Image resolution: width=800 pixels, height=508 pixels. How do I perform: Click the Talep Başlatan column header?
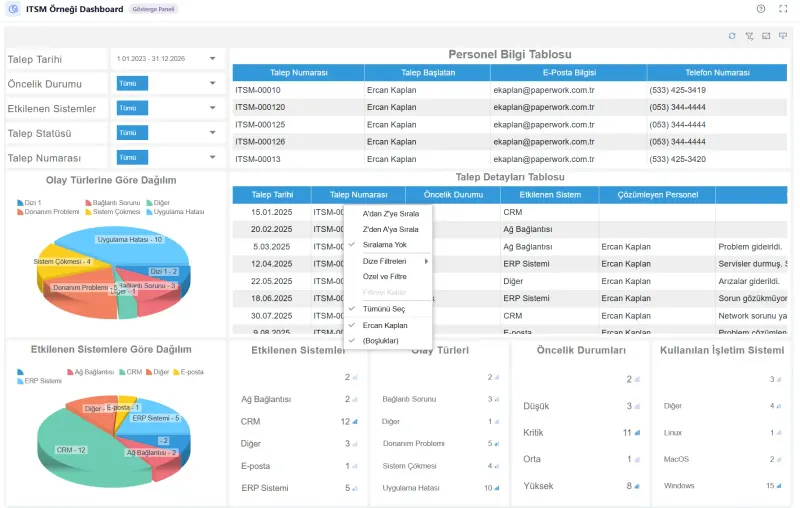tap(428, 72)
